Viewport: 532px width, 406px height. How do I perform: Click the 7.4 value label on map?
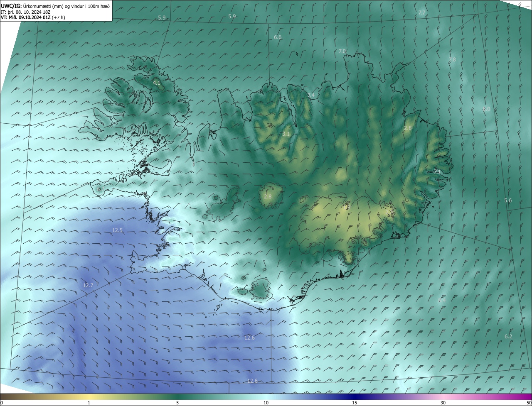tap(311, 95)
